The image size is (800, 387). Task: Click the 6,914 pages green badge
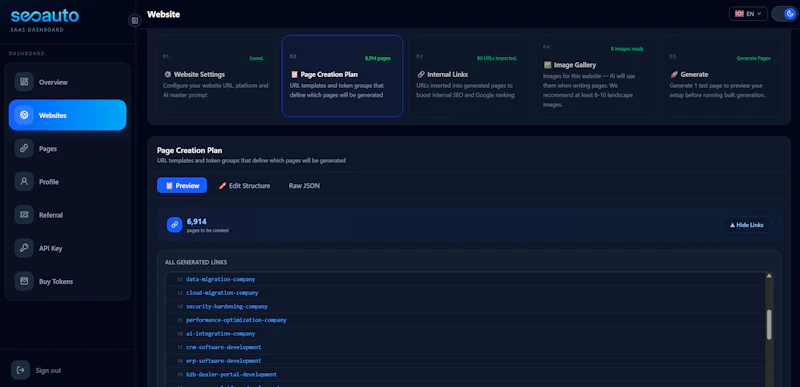pos(378,58)
